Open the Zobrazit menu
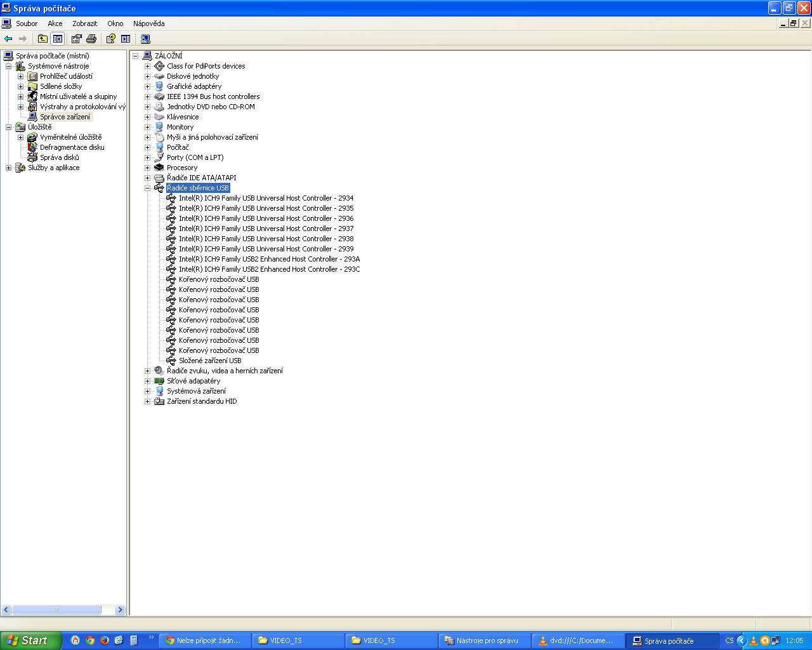Viewport: 812px width, 650px height. coord(84,23)
